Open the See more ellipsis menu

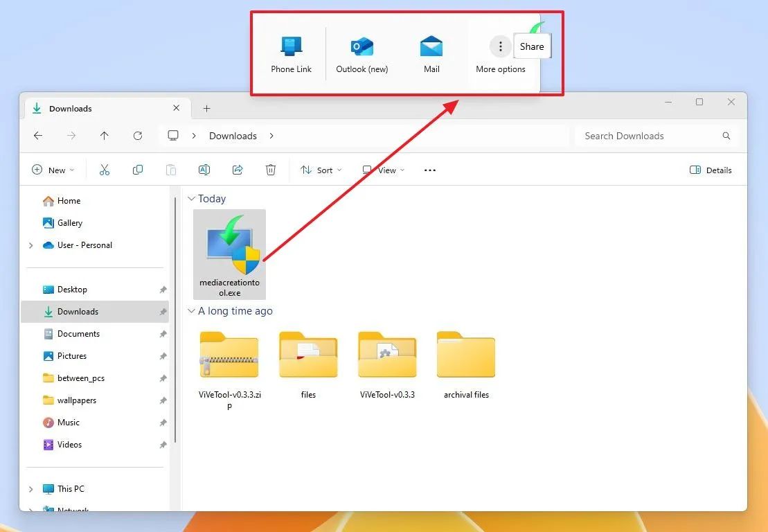429,170
